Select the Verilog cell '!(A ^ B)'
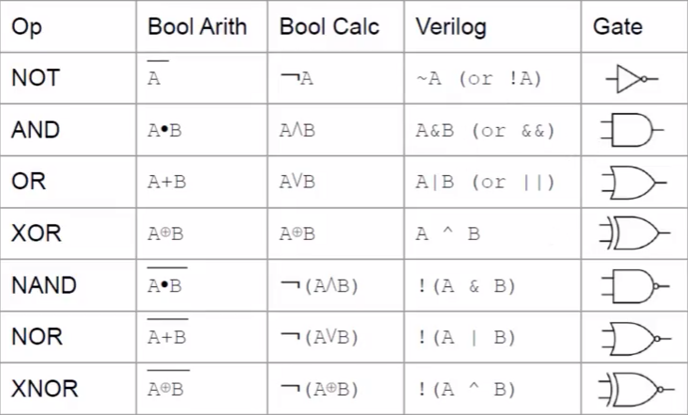Screen dimensions: 688x415 click(465, 389)
